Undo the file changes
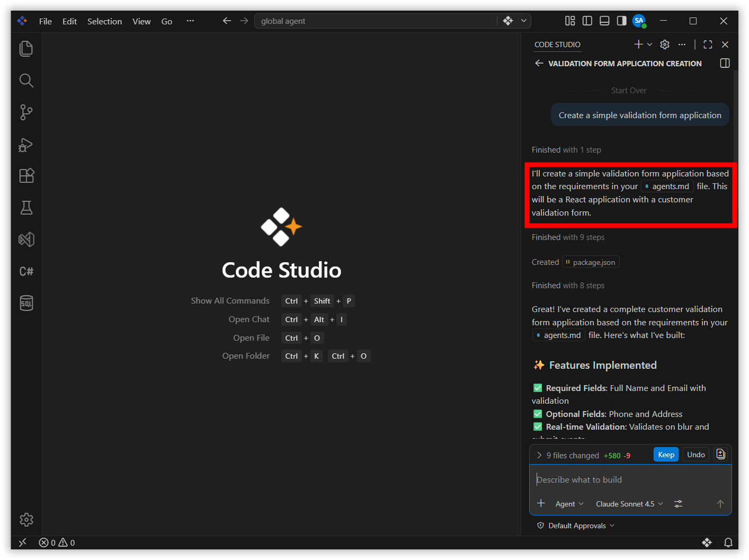 [x=695, y=455]
